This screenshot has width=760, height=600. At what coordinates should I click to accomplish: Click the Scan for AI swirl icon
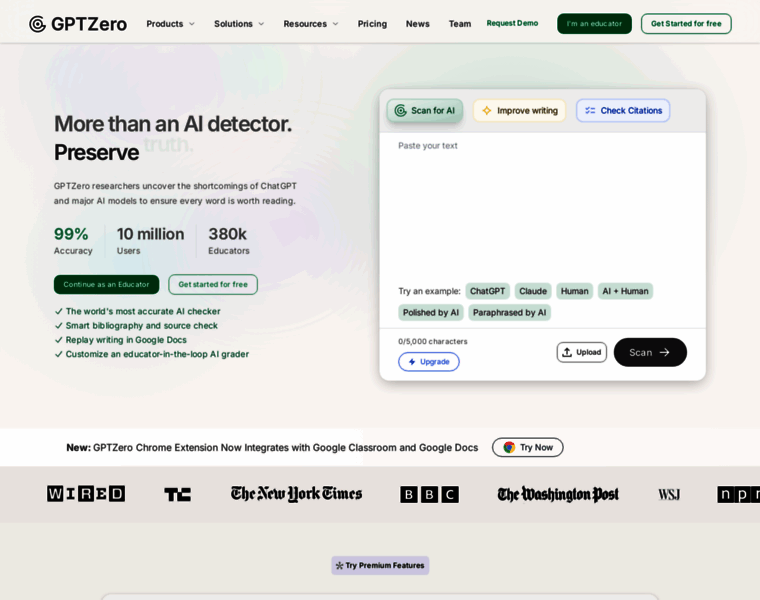tap(400, 111)
